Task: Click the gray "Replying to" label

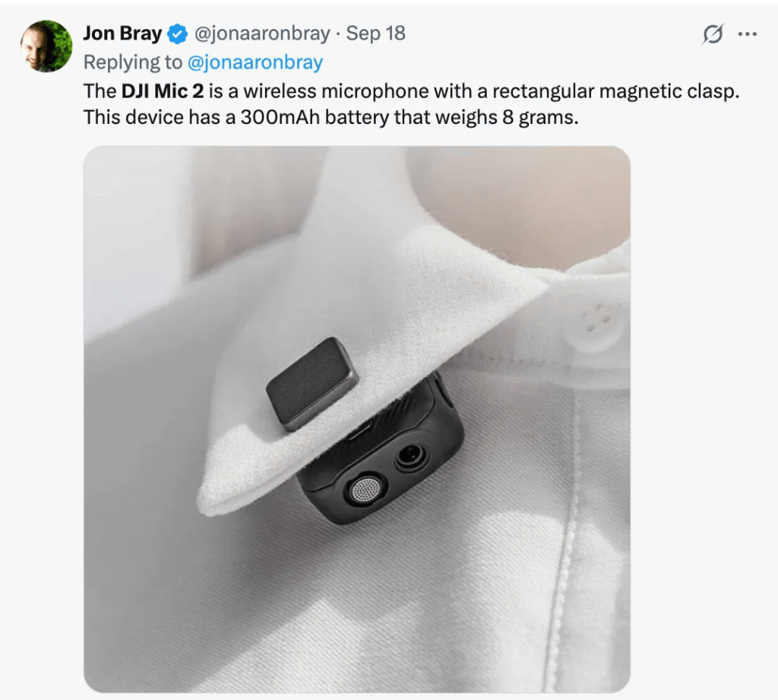Action: (x=132, y=62)
